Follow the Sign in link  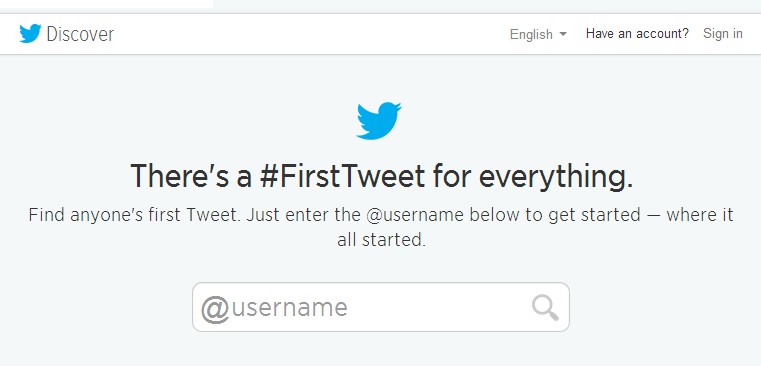(x=723, y=33)
